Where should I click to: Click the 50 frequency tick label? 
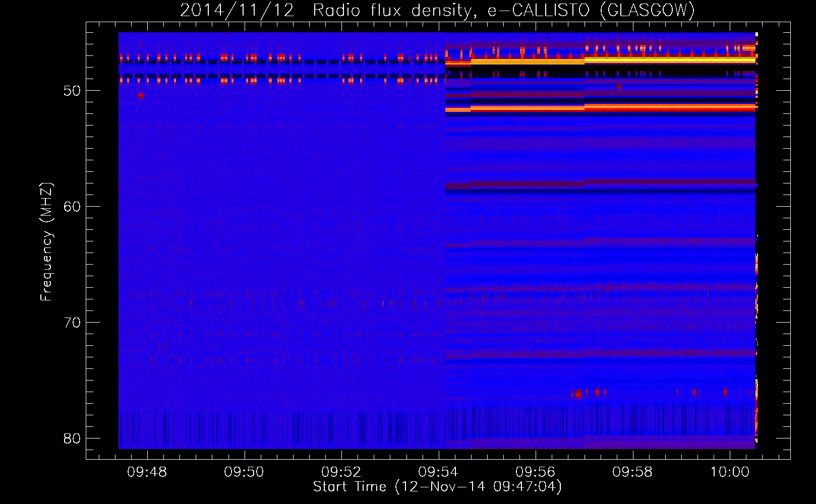[72, 91]
